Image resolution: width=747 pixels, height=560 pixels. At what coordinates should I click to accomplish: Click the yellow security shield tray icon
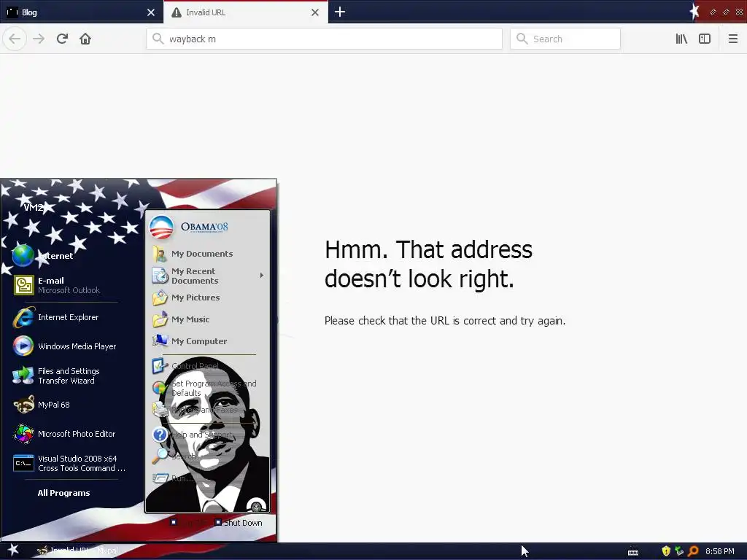tap(666, 551)
